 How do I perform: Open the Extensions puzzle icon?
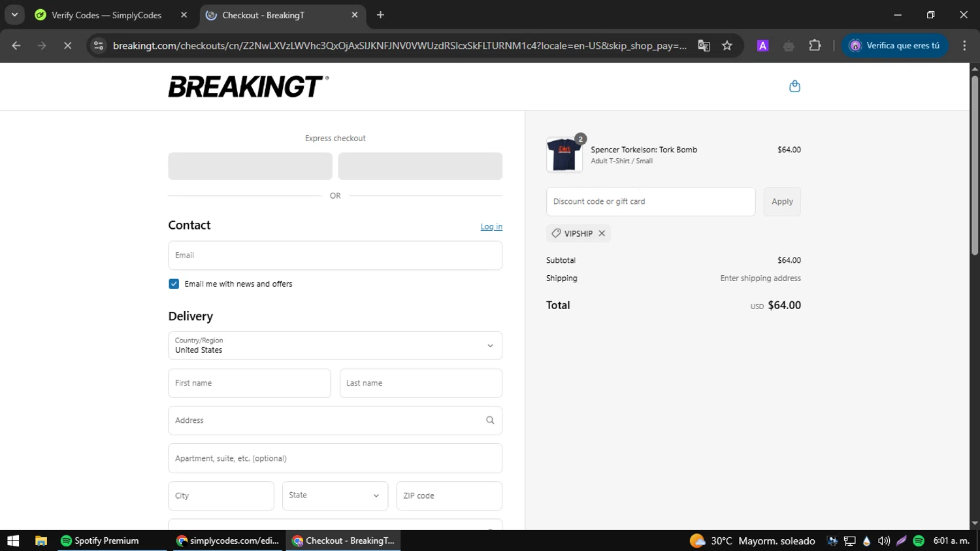(x=815, y=45)
